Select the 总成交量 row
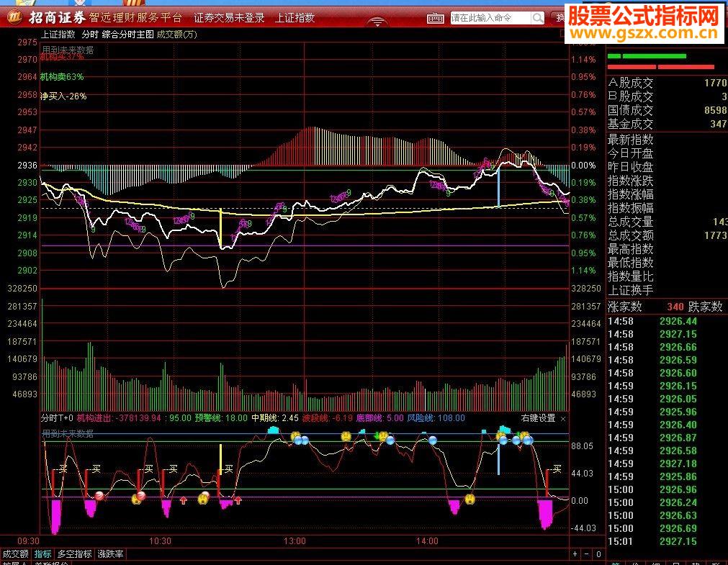 667,222
